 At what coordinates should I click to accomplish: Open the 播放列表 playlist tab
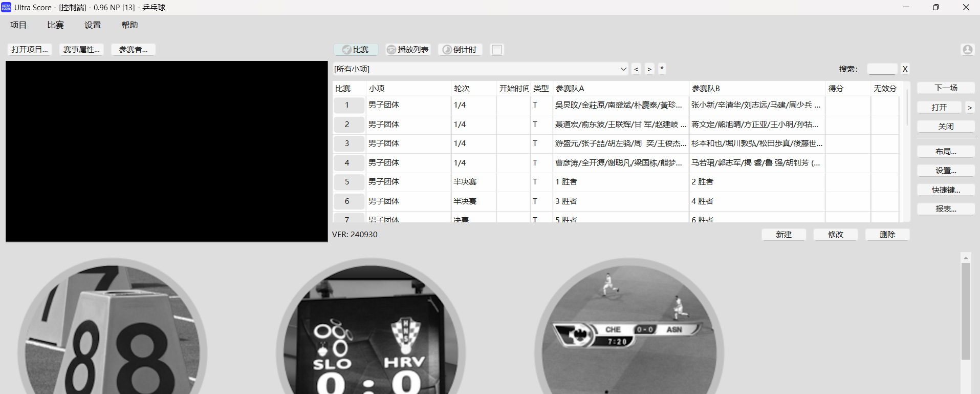click(x=408, y=50)
